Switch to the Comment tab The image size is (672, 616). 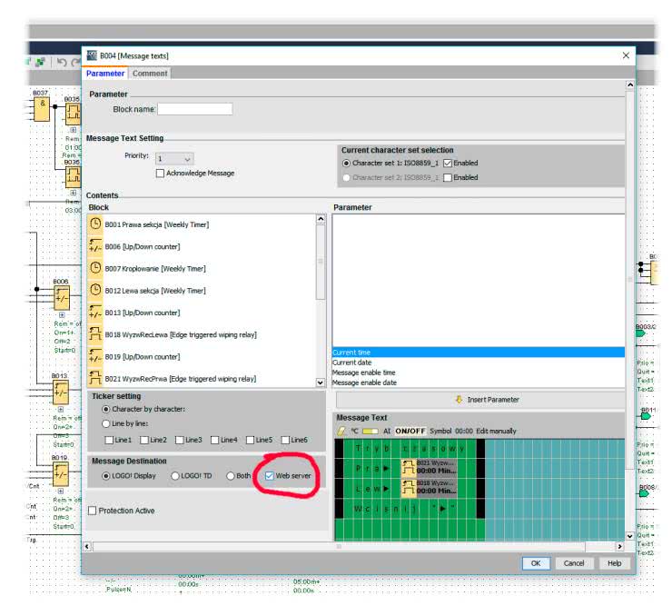[x=150, y=74]
